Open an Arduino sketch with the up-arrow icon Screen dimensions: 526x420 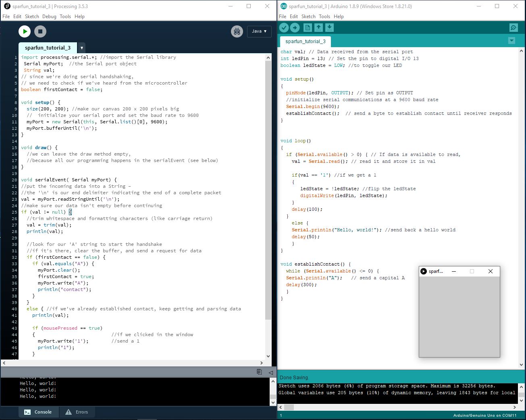318,27
